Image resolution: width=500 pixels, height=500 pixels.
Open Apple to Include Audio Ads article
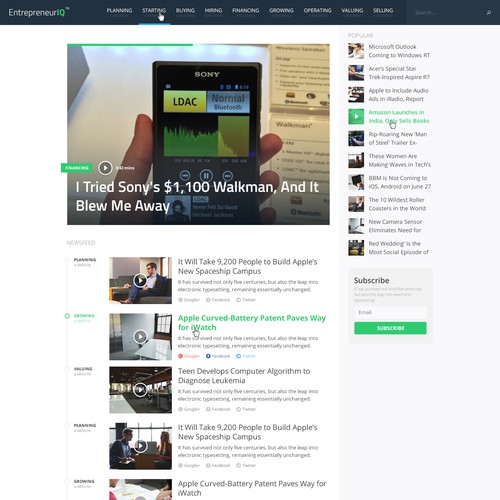coord(398,95)
